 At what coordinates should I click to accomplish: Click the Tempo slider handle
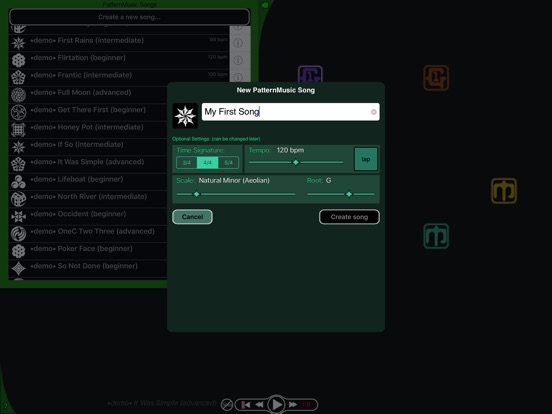[296, 162]
